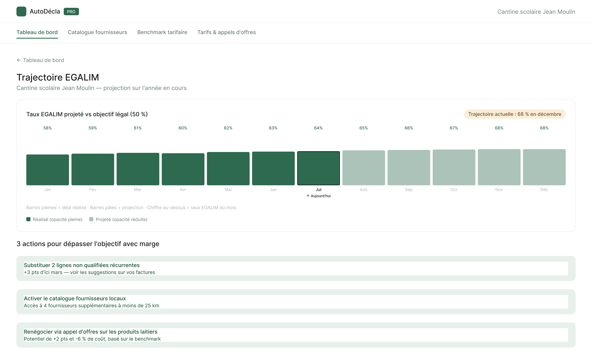
Task: Select the Mai bar in the chart
Action: (x=228, y=168)
